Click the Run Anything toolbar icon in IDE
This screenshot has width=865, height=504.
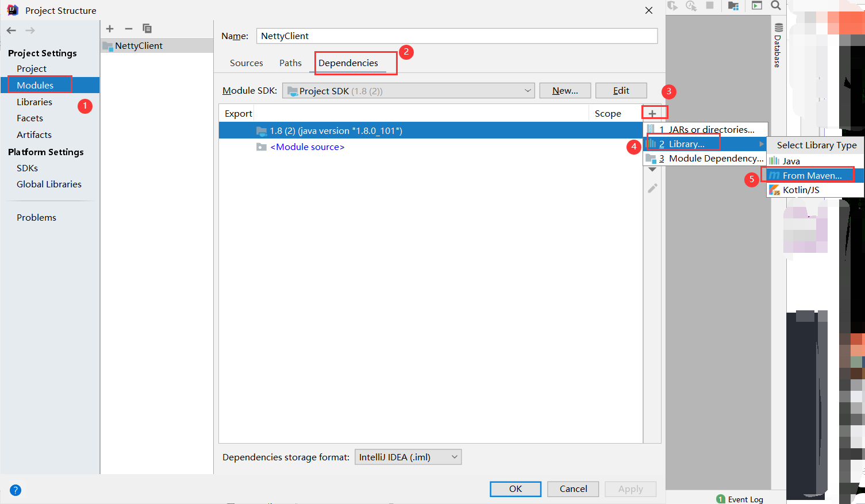click(757, 6)
